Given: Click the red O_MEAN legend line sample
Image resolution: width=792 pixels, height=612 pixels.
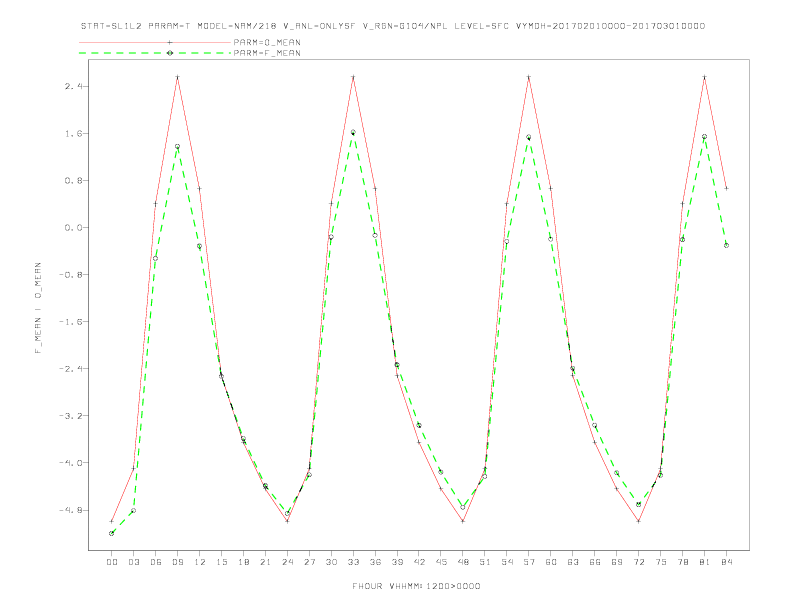Looking at the screenshot, I should pos(155,42).
